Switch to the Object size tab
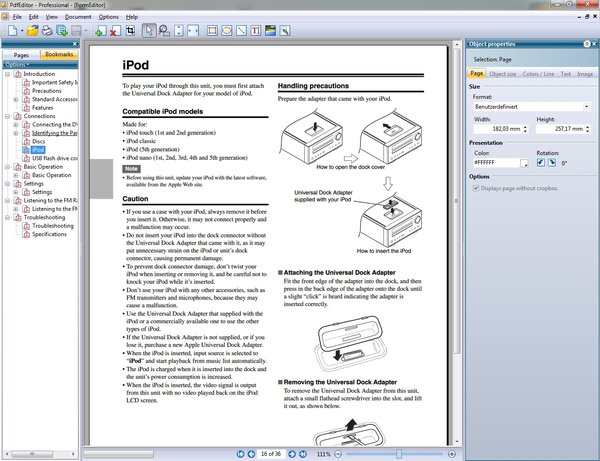600x461 pixels. (503, 73)
